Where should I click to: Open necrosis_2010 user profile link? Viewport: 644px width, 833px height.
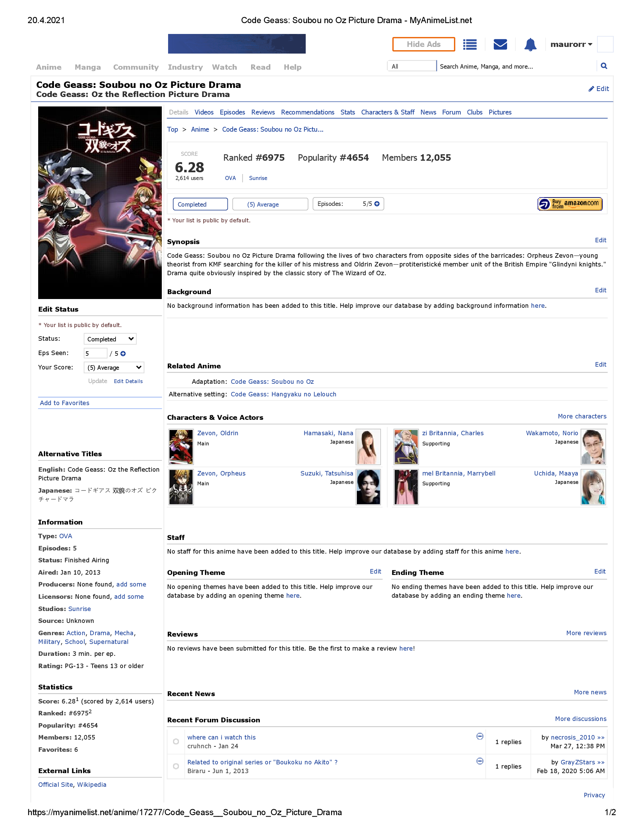tap(573, 738)
